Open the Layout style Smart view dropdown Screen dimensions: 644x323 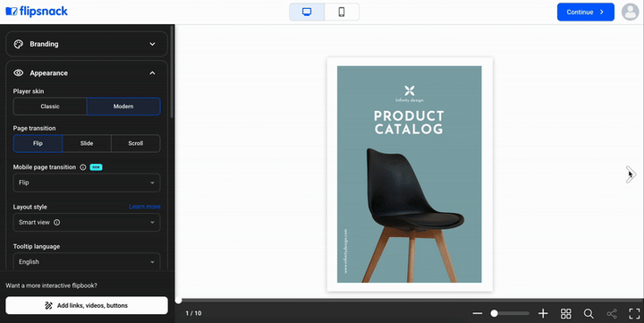tap(87, 222)
